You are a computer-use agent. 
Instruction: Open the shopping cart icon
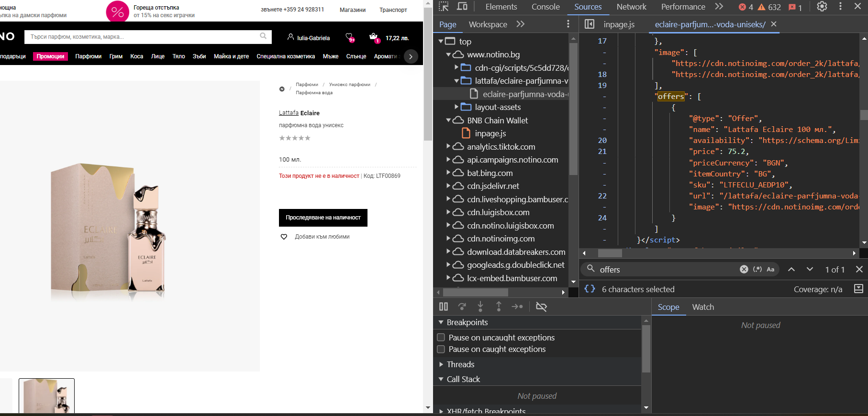click(x=374, y=37)
